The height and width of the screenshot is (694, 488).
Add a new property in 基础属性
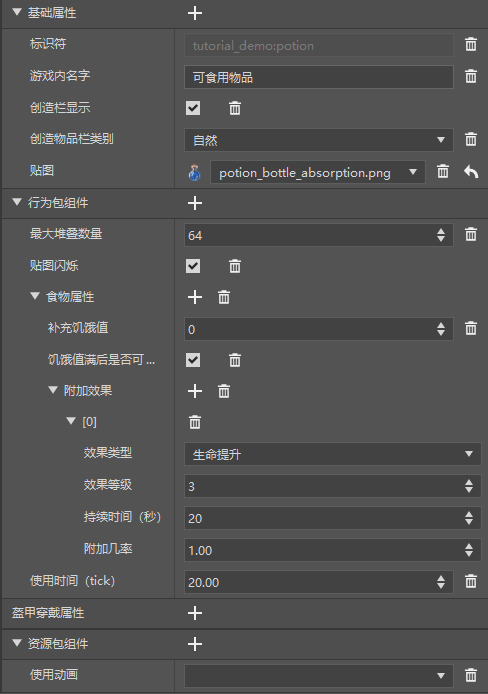[x=195, y=13]
